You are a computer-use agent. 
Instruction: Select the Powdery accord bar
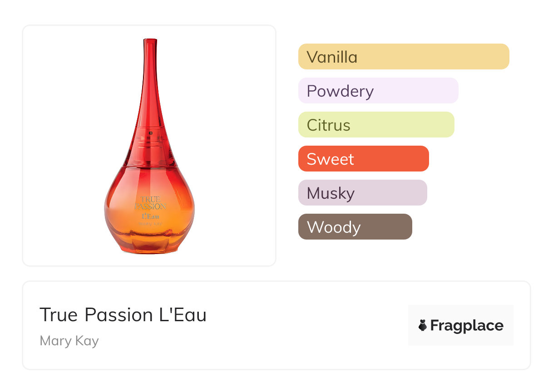(x=378, y=91)
